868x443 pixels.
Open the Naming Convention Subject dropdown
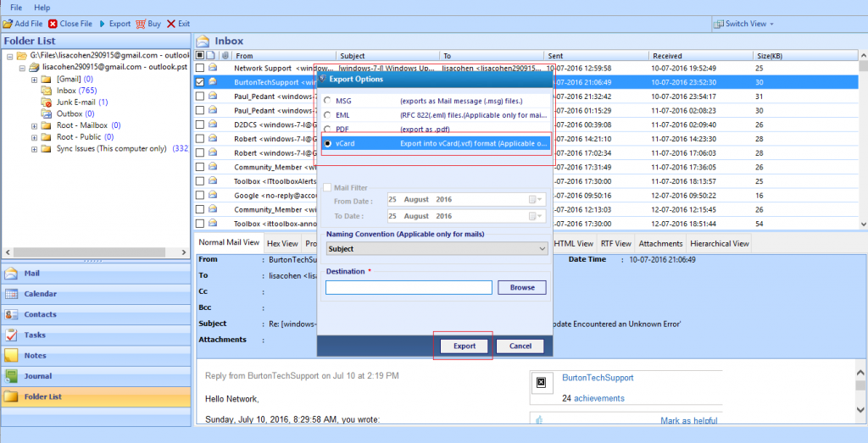(437, 249)
